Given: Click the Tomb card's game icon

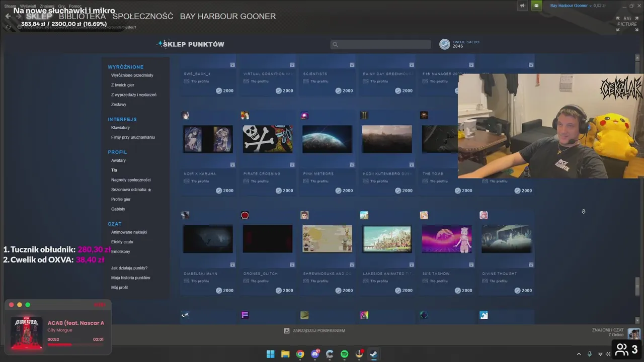Looking at the screenshot, I should click(424, 116).
